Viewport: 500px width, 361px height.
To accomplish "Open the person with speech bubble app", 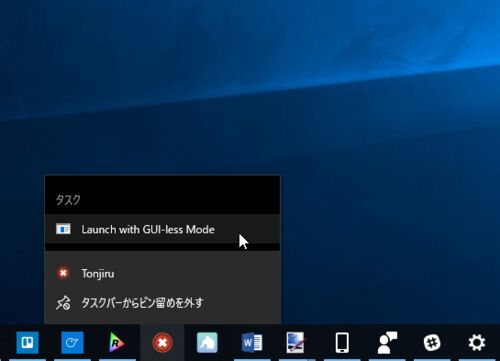I will [x=387, y=342].
